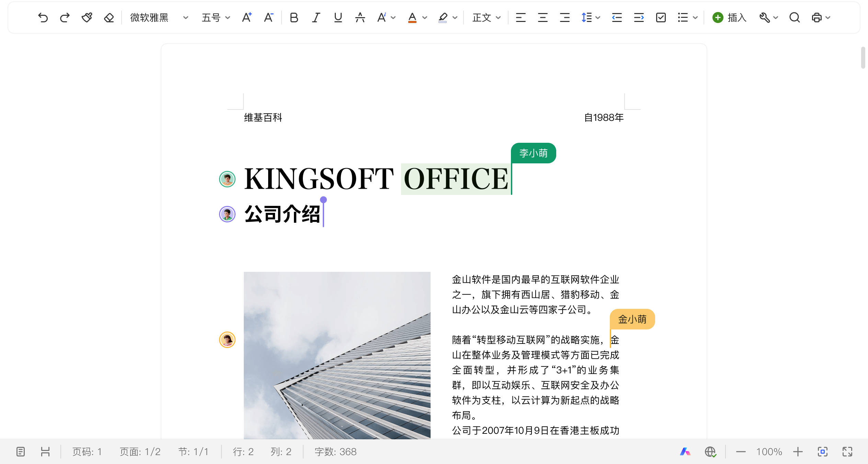Increase paragraph indent
The height and width of the screenshot is (464, 868).
[639, 18]
